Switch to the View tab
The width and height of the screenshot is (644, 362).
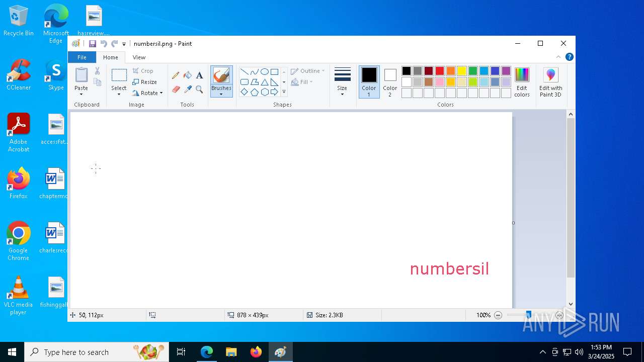pos(139,57)
